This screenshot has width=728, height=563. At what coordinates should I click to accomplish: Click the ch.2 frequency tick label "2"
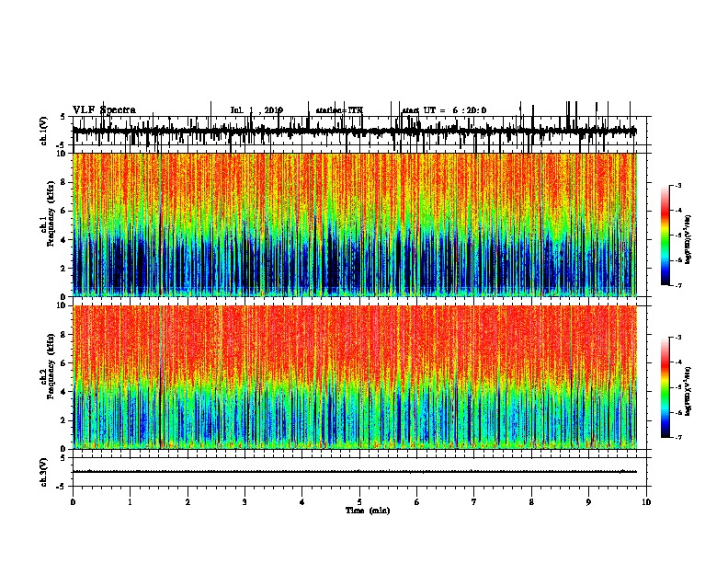point(63,420)
